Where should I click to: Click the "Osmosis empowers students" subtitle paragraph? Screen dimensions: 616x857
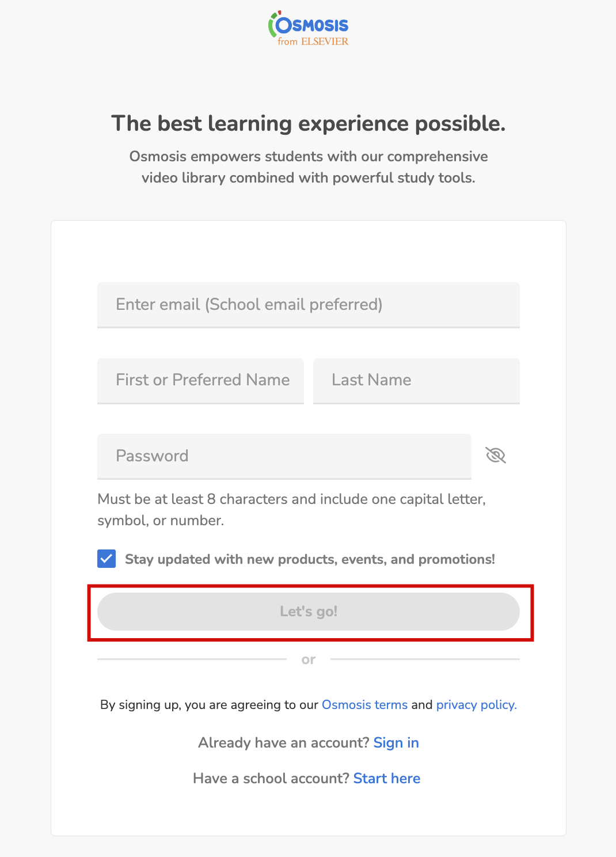point(308,167)
